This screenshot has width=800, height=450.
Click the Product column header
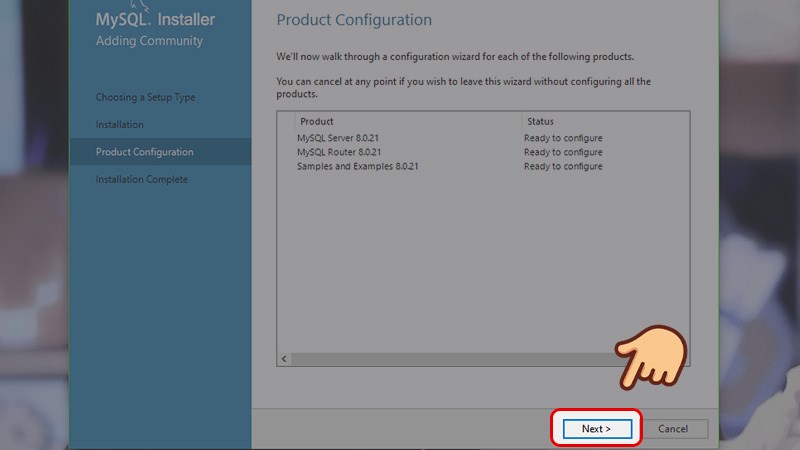(316, 121)
